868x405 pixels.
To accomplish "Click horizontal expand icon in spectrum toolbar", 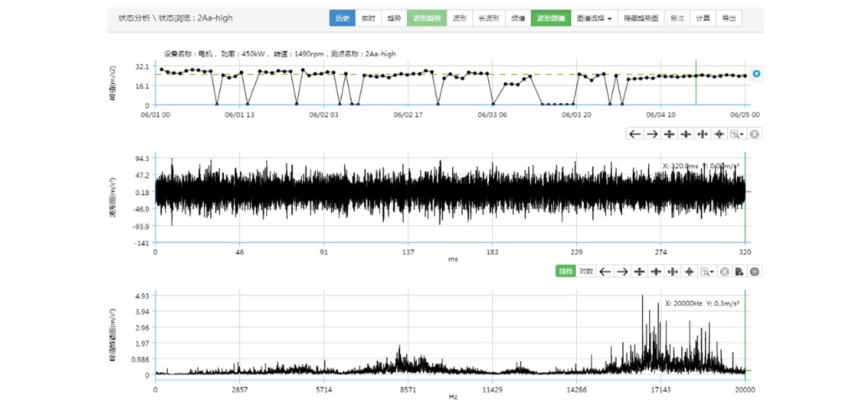I will pos(673,271).
